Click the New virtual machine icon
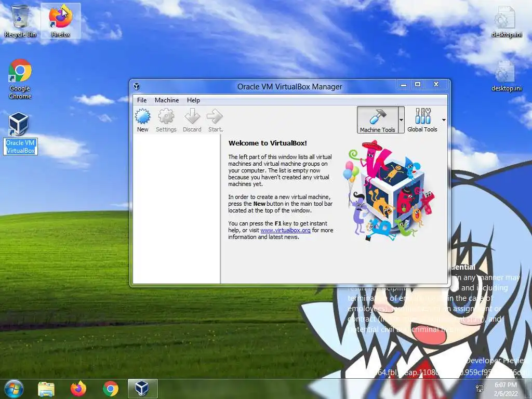532x399 pixels. tap(142, 121)
